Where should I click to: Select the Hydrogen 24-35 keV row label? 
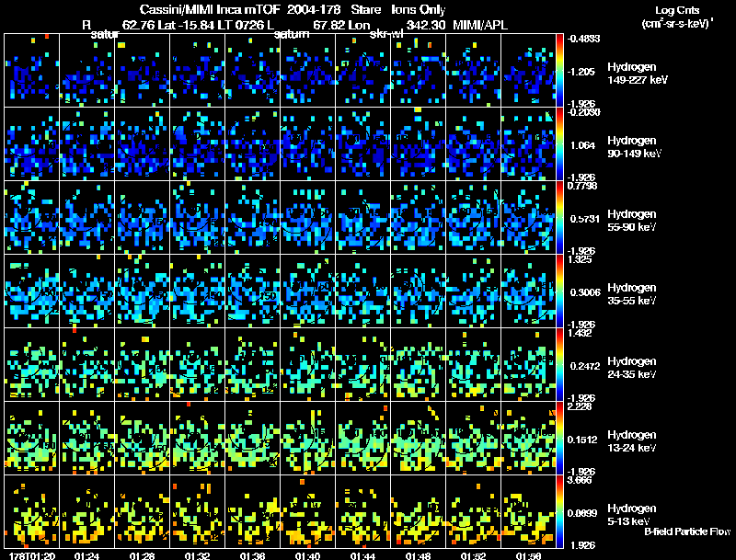[x=632, y=368]
